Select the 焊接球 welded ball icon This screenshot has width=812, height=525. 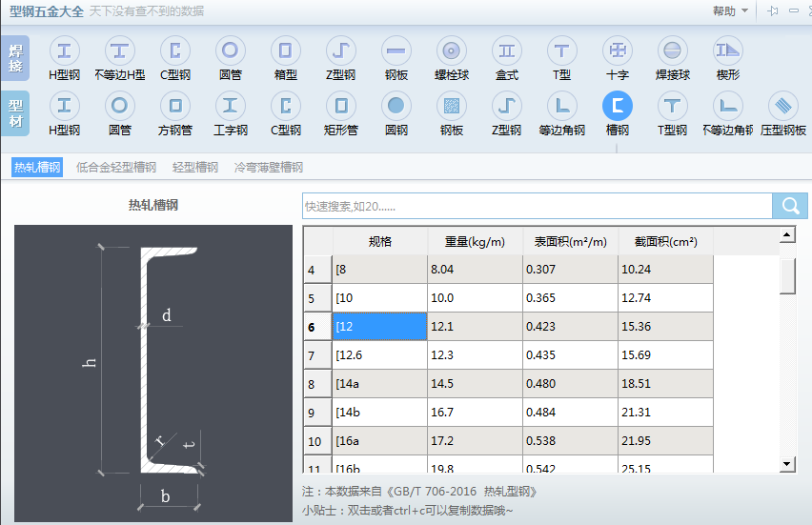tap(672, 50)
